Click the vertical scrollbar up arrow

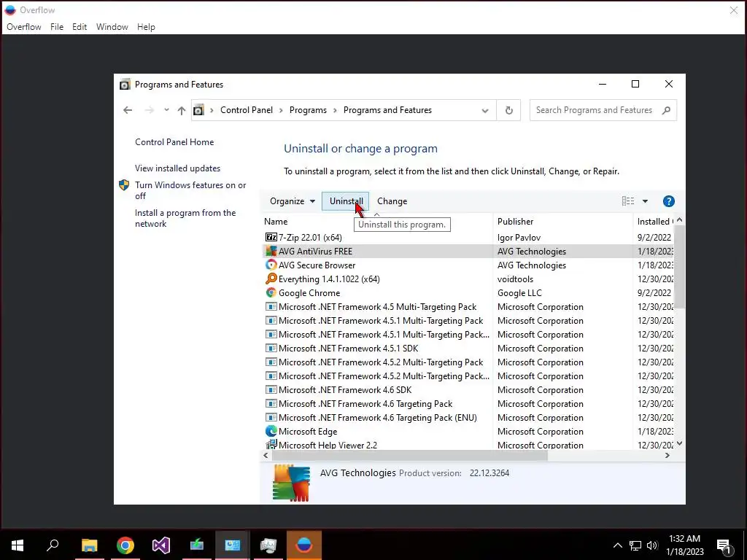coord(679,220)
